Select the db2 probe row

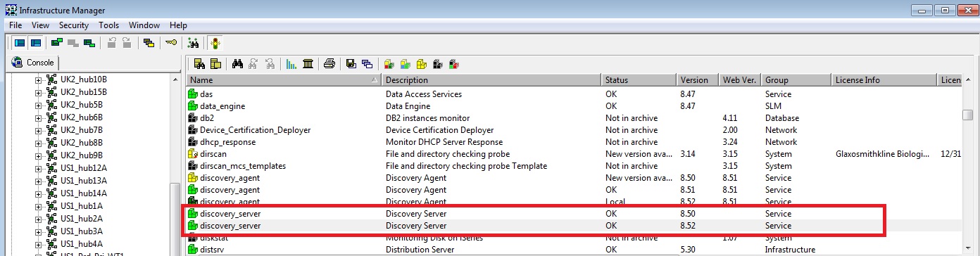pos(574,118)
